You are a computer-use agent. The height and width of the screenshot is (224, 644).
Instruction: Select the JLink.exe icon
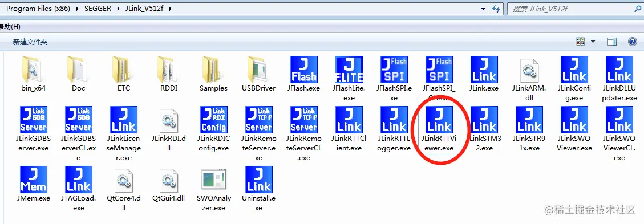click(x=484, y=70)
